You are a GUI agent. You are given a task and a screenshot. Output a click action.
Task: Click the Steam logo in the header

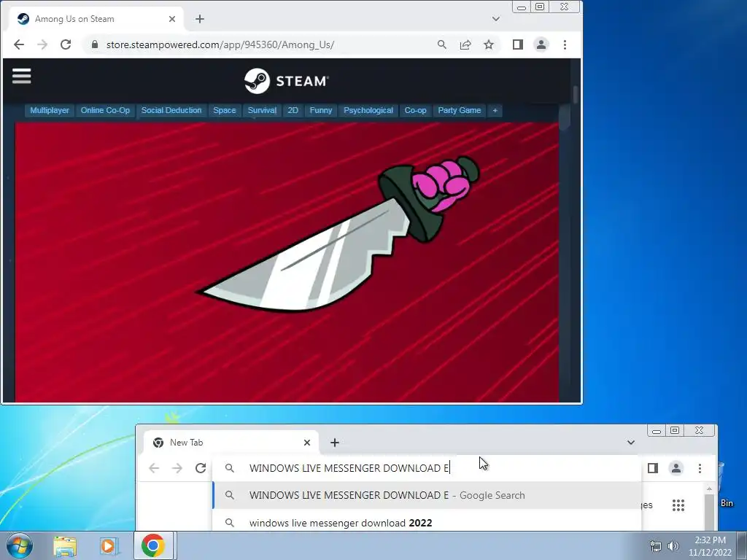pyautogui.click(x=286, y=81)
